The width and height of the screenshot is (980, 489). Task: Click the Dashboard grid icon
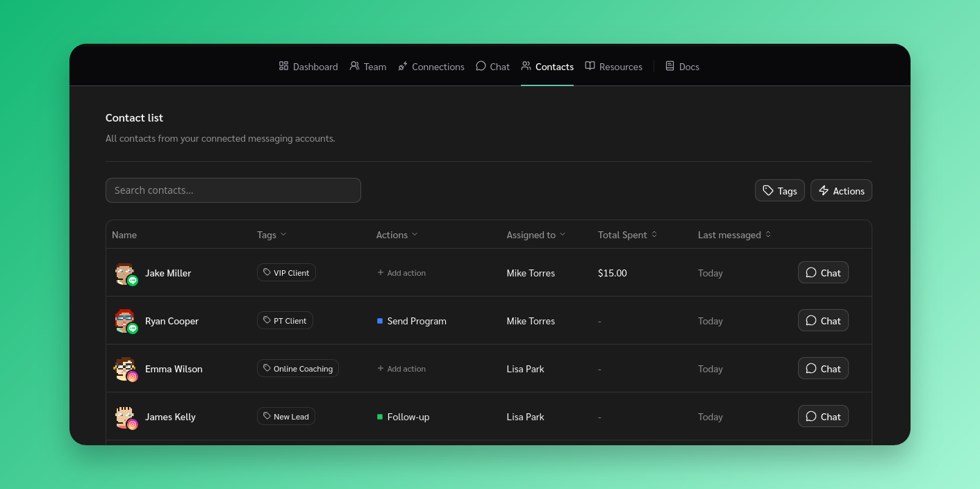coord(283,66)
